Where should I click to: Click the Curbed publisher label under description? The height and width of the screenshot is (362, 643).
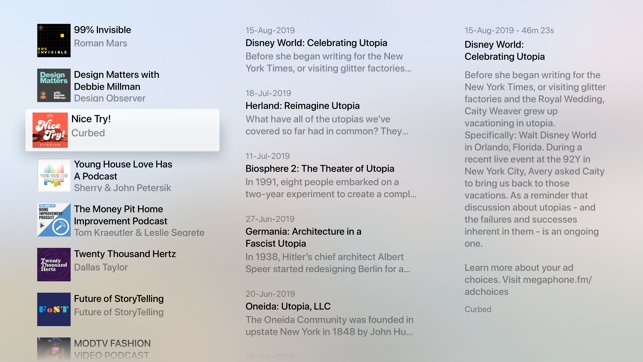pos(478,310)
